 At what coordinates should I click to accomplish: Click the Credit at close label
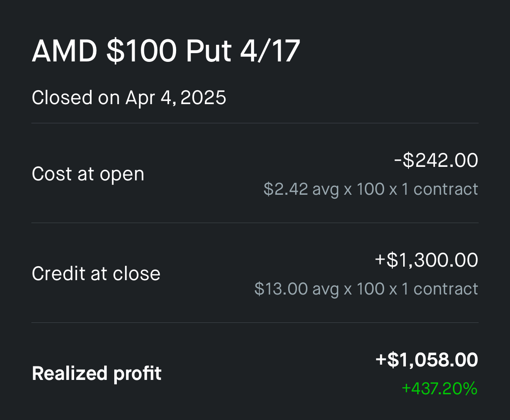pos(96,273)
